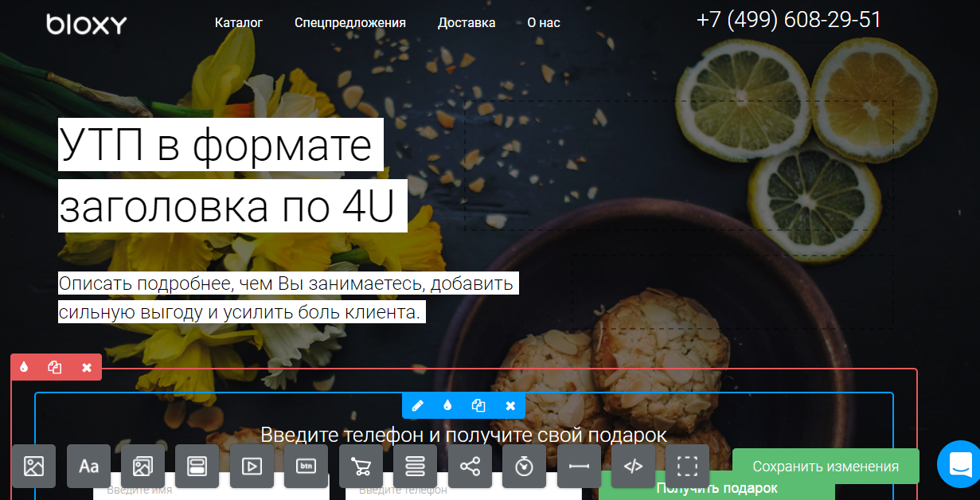Delete the red outlined section
The height and width of the screenshot is (500, 980).
click(87, 367)
